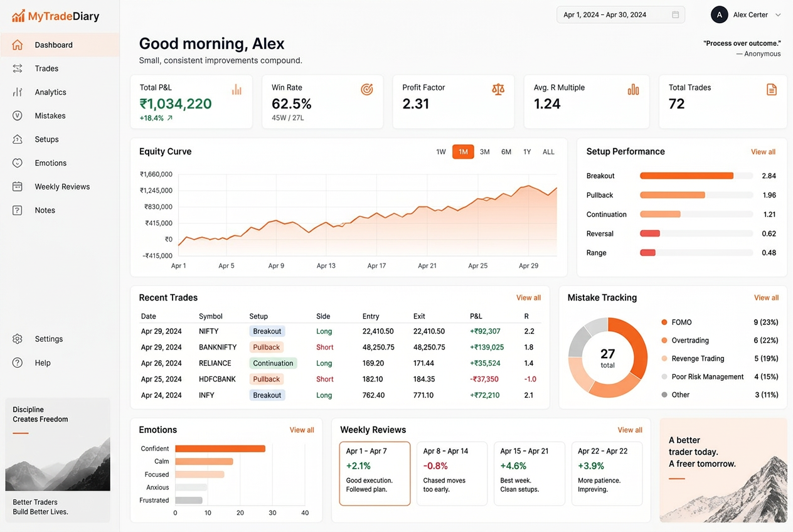Open the Apr 1 – Apr 30 date range picker
The image size is (793, 532).
[620, 15]
